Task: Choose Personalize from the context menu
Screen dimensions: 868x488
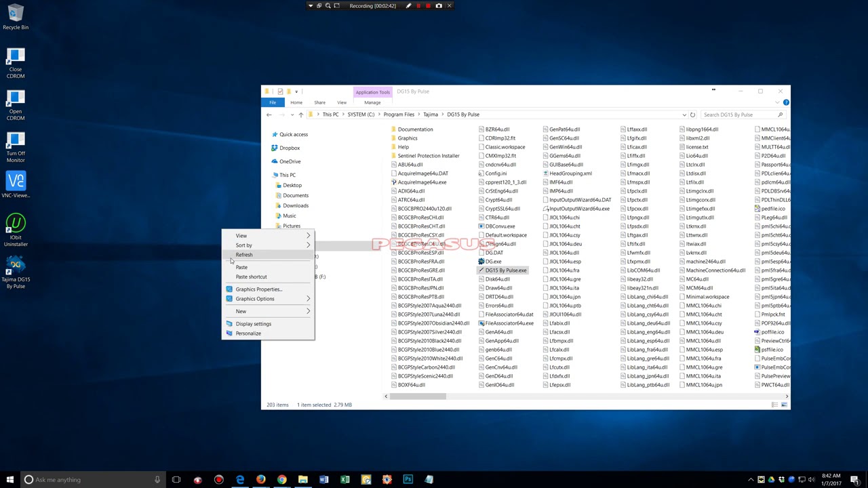Action: [x=268, y=333]
